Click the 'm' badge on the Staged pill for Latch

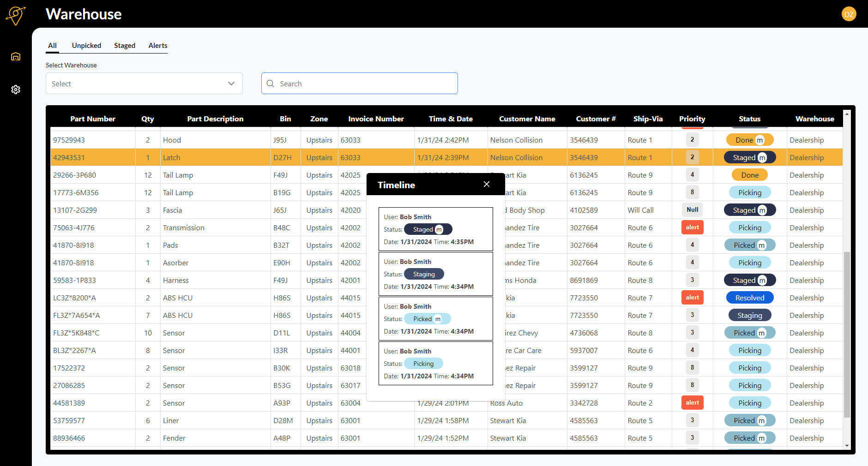(x=763, y=157)
